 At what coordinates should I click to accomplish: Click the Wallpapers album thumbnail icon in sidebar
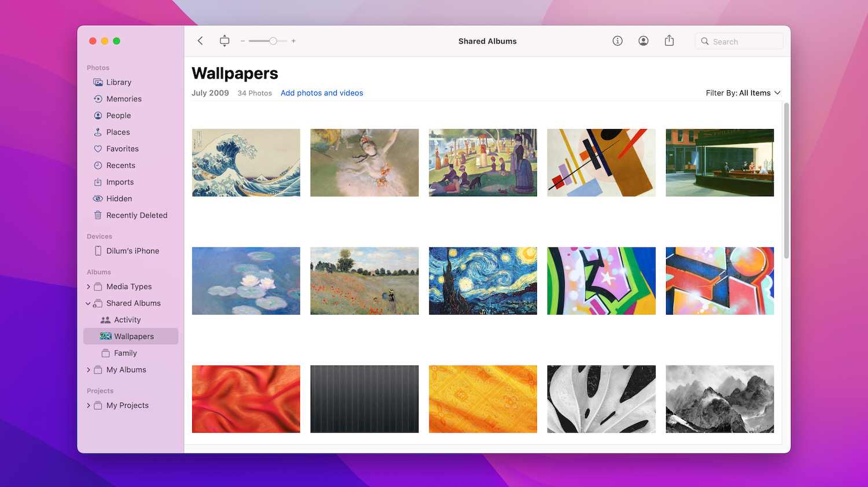[105, 336]
